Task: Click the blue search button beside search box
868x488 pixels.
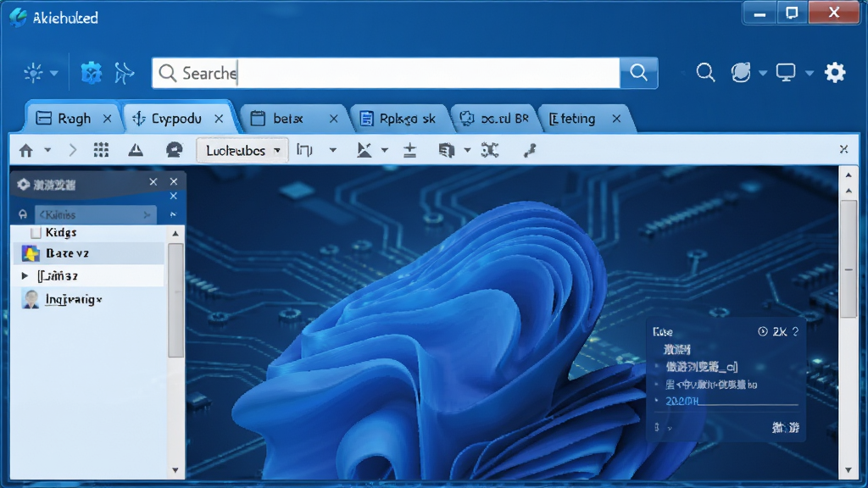Action: 639,73
